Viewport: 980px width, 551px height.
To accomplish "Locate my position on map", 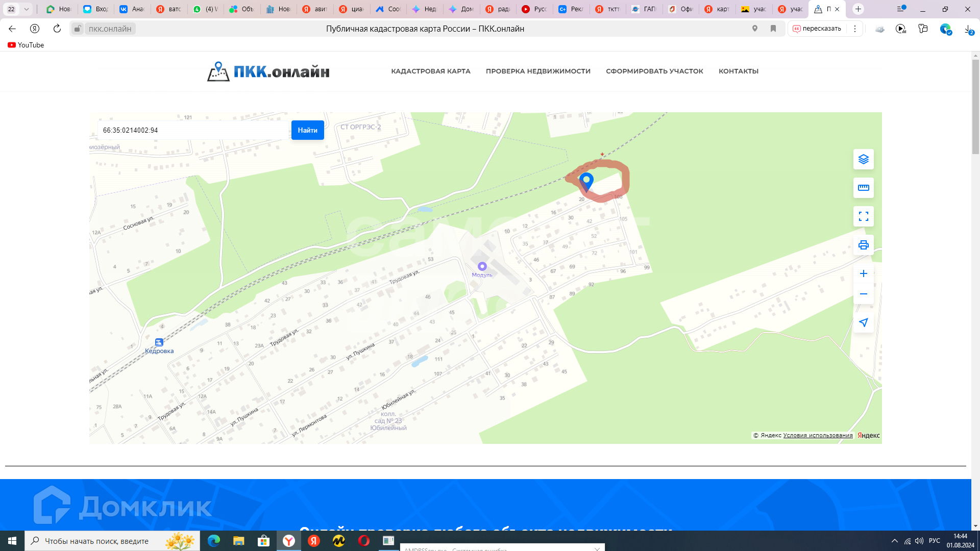I will pyautogui.click(x=863, y=322).
